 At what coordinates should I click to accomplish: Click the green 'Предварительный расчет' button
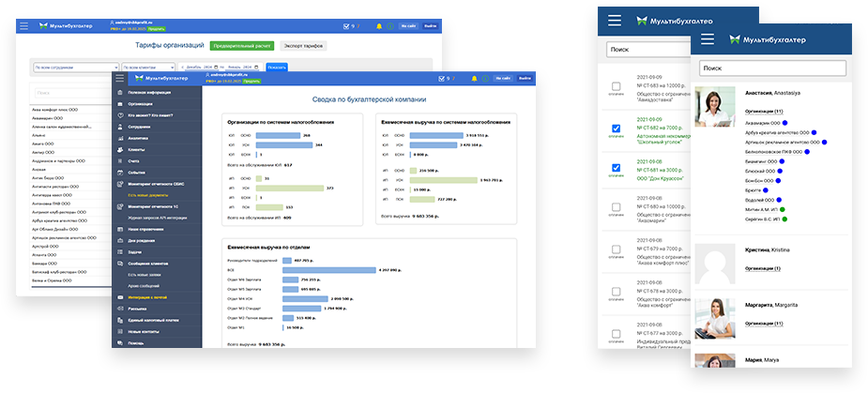point(241,44)
